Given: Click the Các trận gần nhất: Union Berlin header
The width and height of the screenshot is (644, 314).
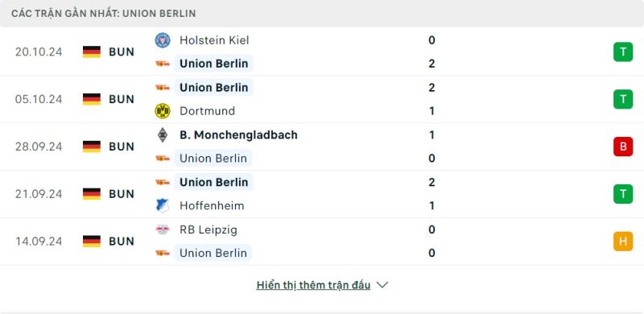Looking at the screenshot, I should 104,14.
